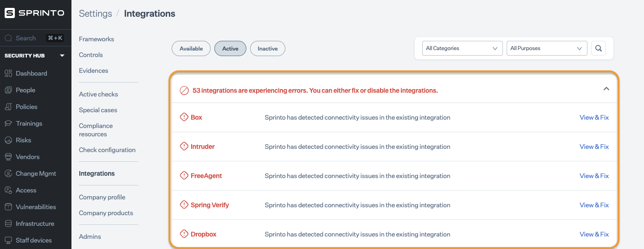The height and width of the screenshot is (249, 644).
Task: Open Company profile settings page
Action: click(102, 197)
